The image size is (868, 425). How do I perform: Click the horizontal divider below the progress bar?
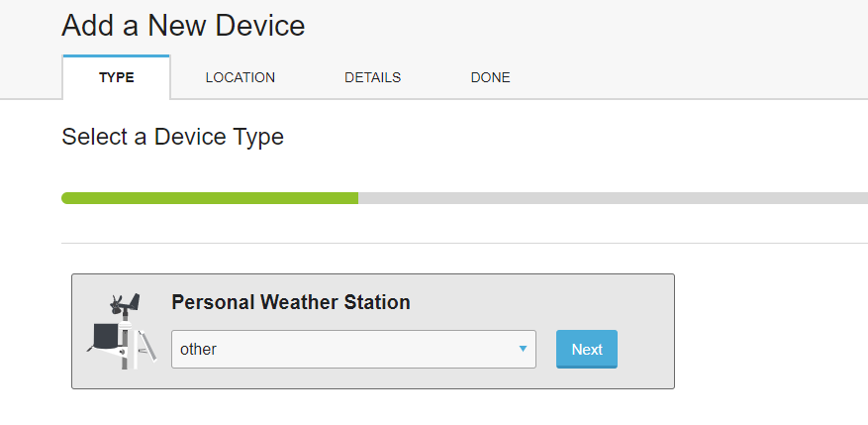[464, 243]
